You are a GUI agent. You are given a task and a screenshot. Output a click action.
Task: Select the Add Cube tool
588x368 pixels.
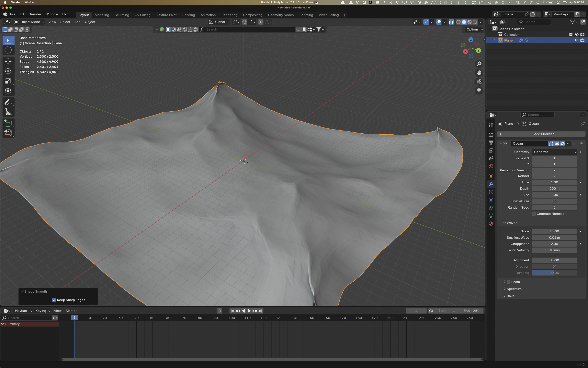[x=8, y=123]
